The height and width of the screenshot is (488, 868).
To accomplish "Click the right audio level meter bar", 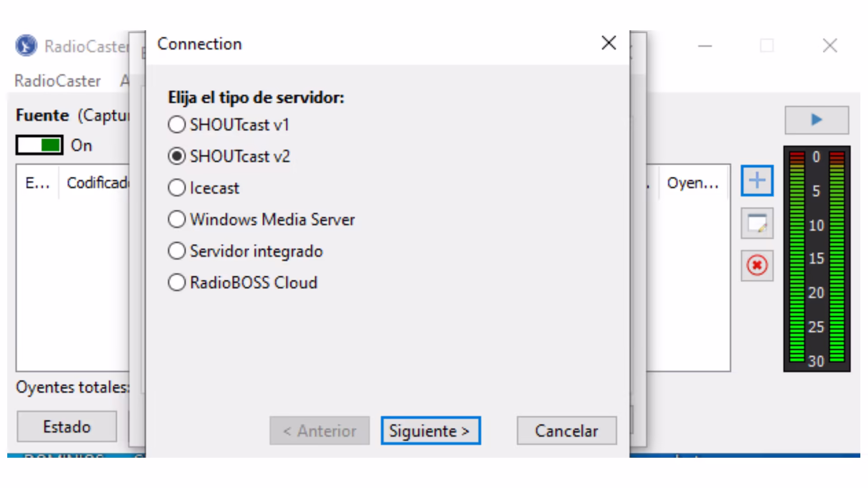I will coord(837,257).
